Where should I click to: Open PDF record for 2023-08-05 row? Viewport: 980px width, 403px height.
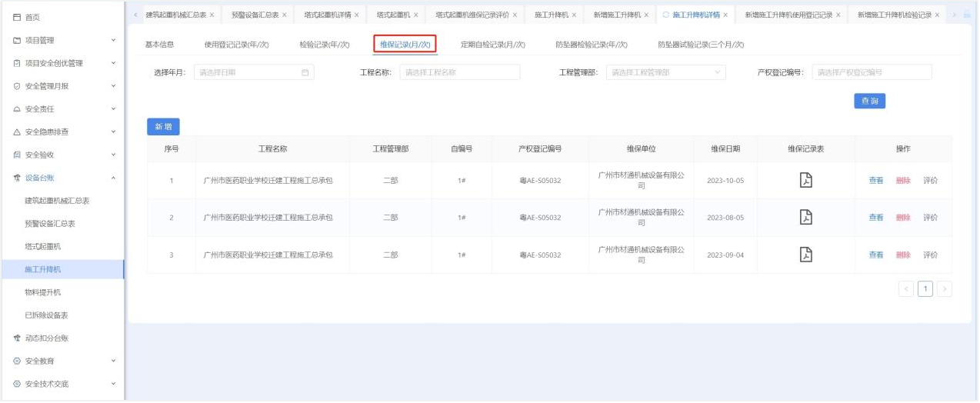[805, 217]
